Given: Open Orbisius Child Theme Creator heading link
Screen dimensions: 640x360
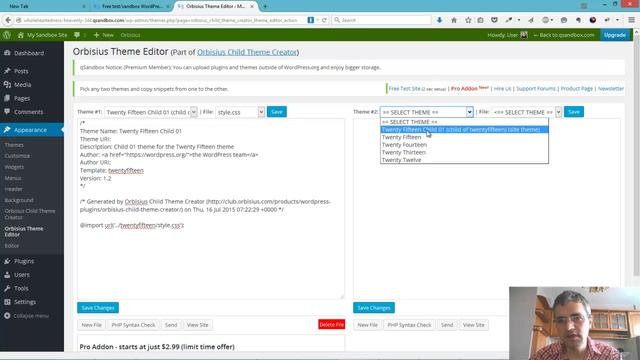Looking at the screenshot, I should tap(247, 52).
